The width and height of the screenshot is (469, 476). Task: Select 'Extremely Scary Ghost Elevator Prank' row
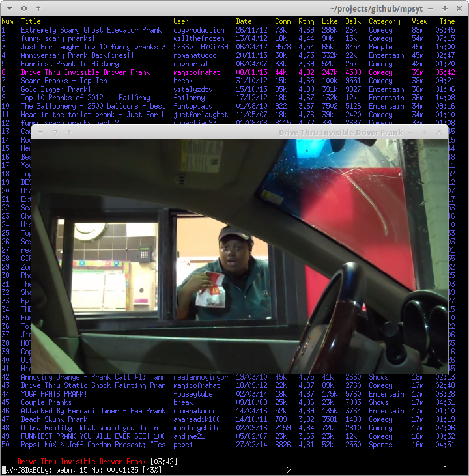[228, 30]
